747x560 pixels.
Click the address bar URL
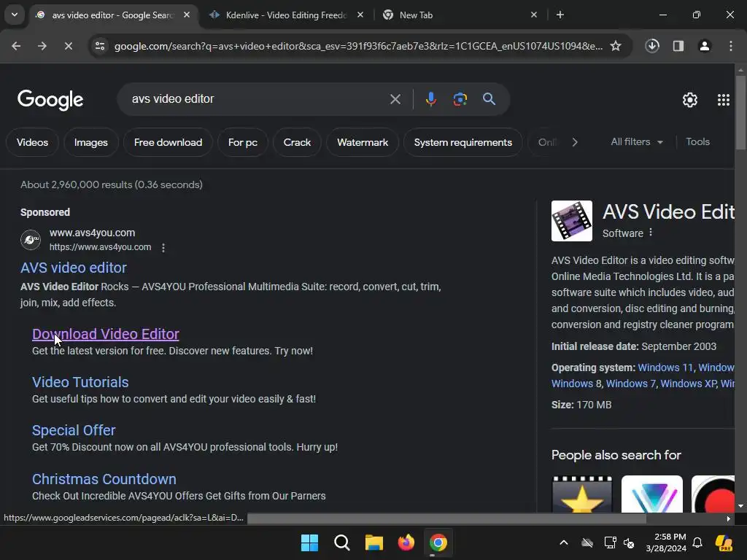pos(358,46)
